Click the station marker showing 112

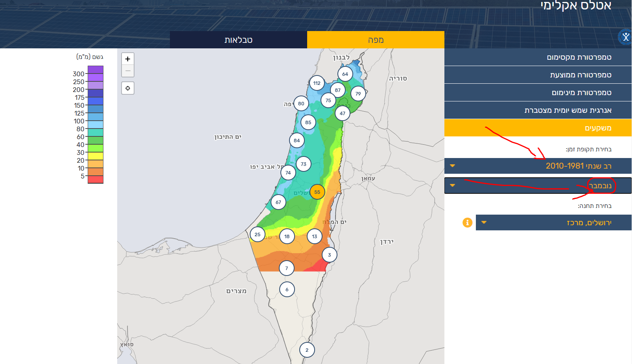pos(317,83)
